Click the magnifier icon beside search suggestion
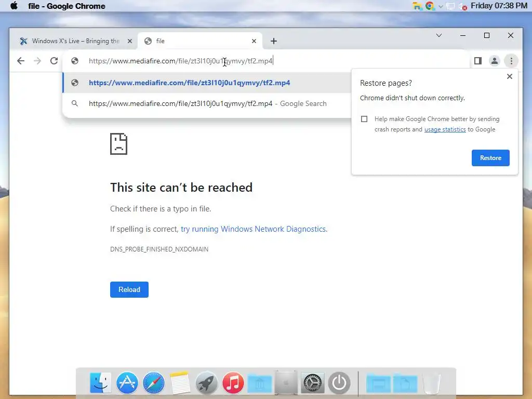This screenshot has height=399, width=532. click(75, 103)
